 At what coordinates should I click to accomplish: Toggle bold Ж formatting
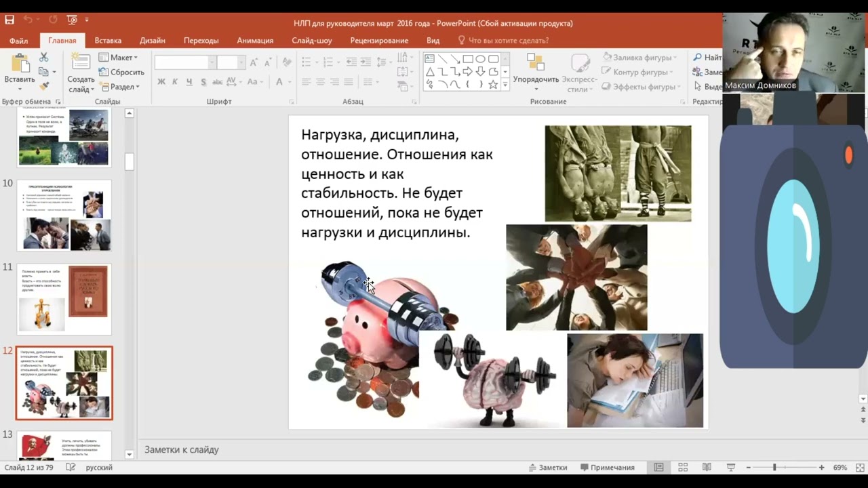[x=161, y=82]
